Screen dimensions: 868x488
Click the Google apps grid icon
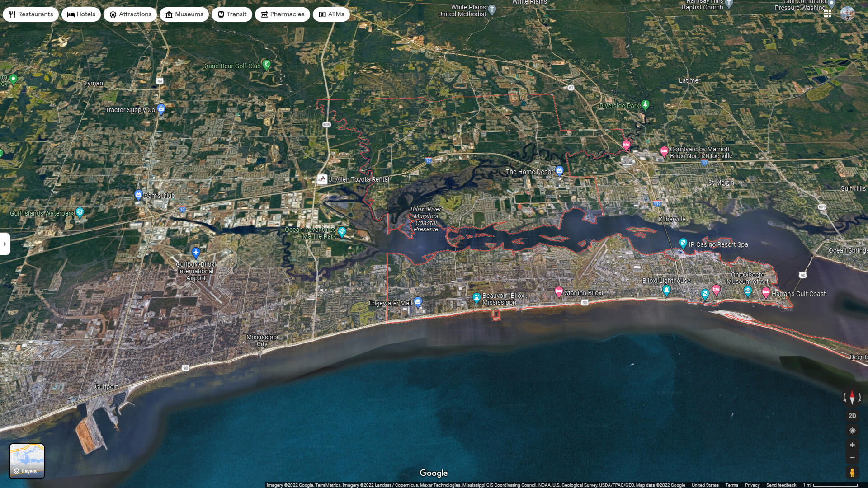point(828,13)
